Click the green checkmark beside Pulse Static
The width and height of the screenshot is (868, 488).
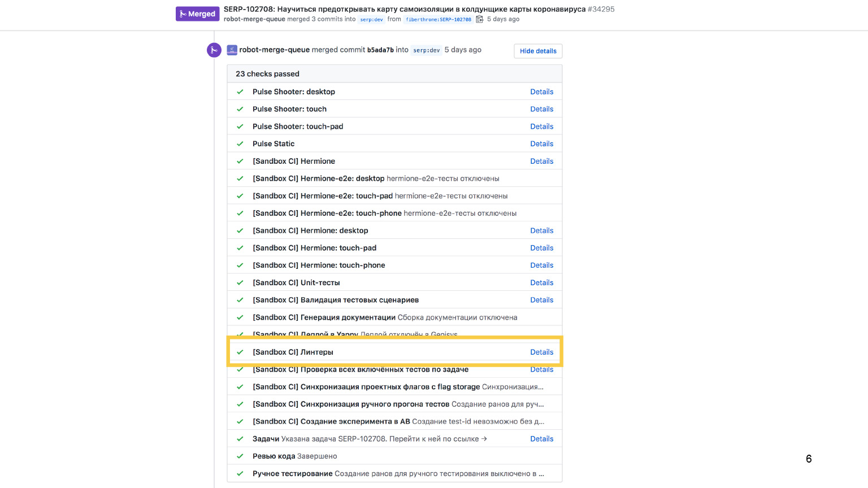point(240,144)
